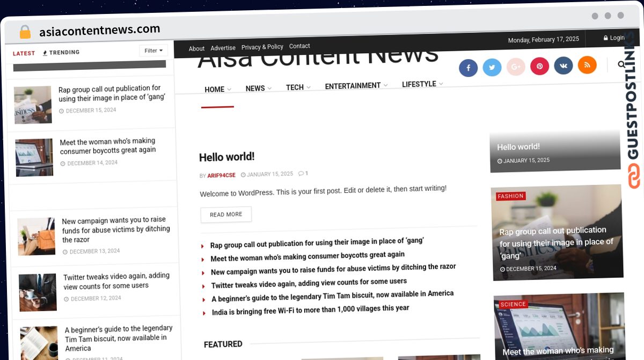Open author ARIF94CSE profile link
This screenshot has width=644, height=360.
[221, 175]
